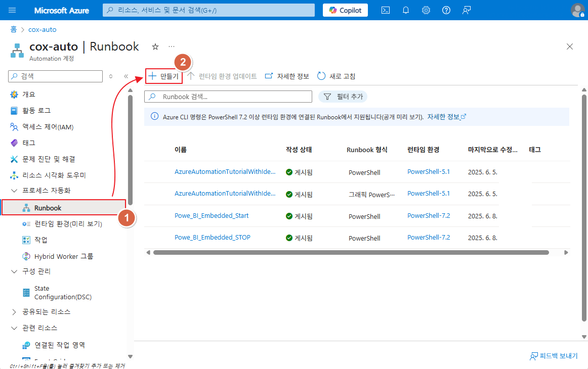The height and width of the screenshot is (369, 588).
Task: Open portal settings gear
Action: tap(426, 10)
